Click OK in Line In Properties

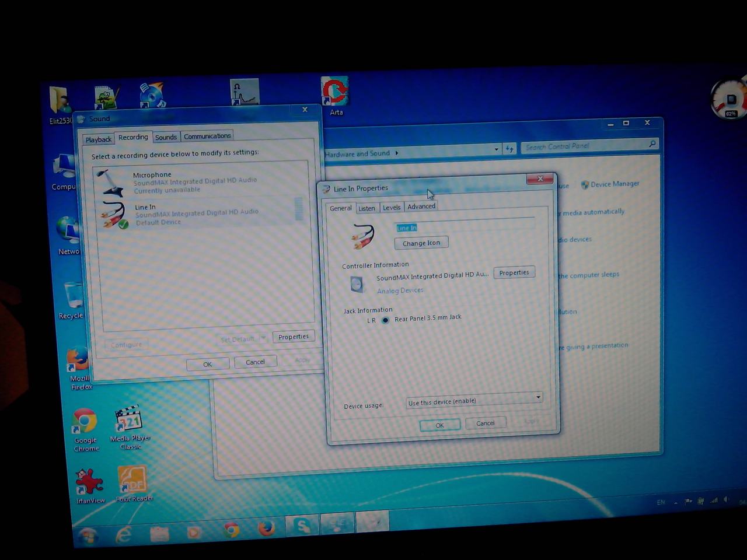pyautogui.click(x=440, y=425)
